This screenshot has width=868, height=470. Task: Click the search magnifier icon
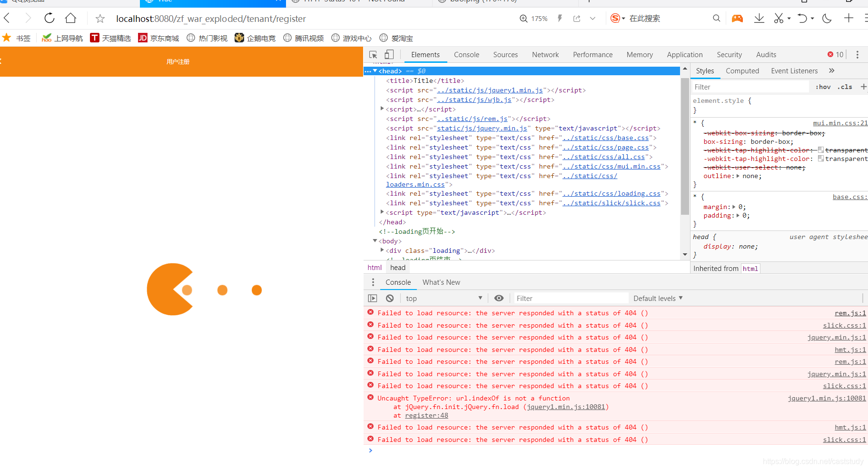click(716, 18)
